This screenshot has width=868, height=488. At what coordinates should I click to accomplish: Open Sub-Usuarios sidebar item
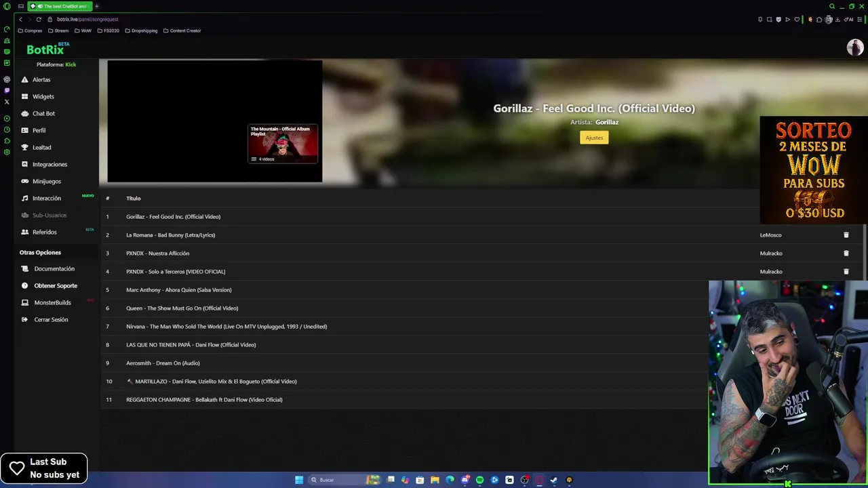click(50, 215)
